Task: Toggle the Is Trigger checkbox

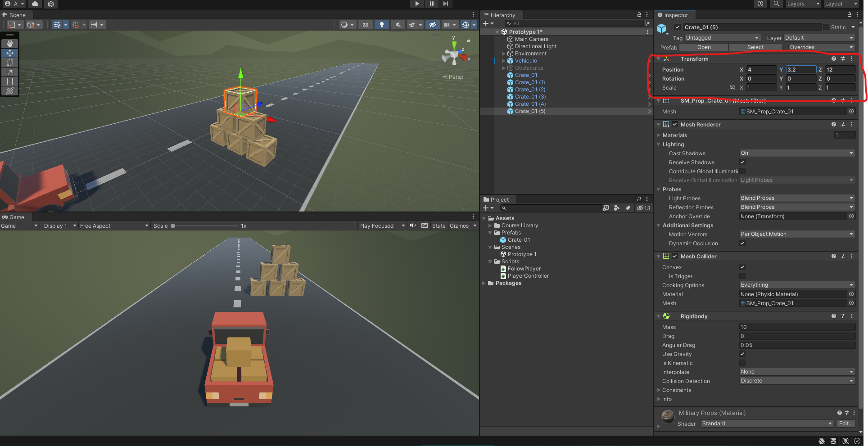Action: tap(742, 276)
